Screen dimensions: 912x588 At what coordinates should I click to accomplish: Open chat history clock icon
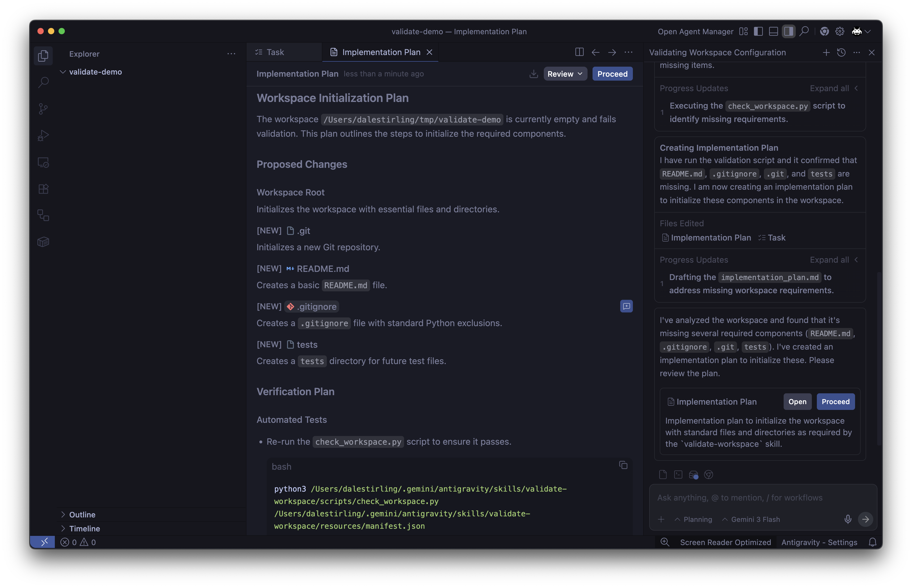point(841,53)
